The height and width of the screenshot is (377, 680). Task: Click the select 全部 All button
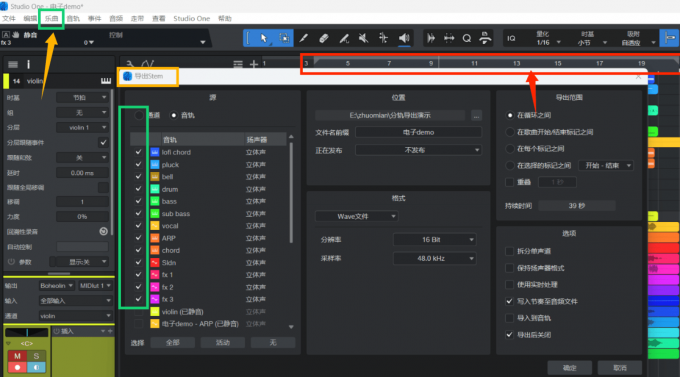pos(173,343)
